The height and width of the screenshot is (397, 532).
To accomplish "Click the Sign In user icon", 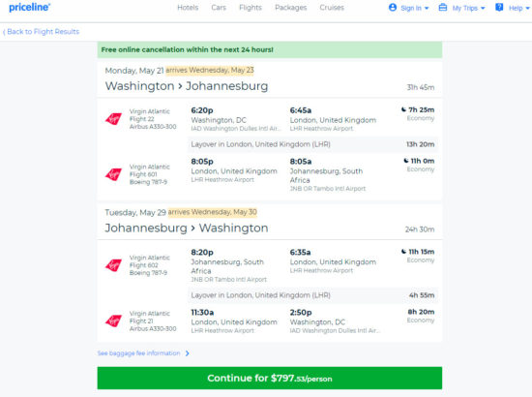I will coord(393,7).
